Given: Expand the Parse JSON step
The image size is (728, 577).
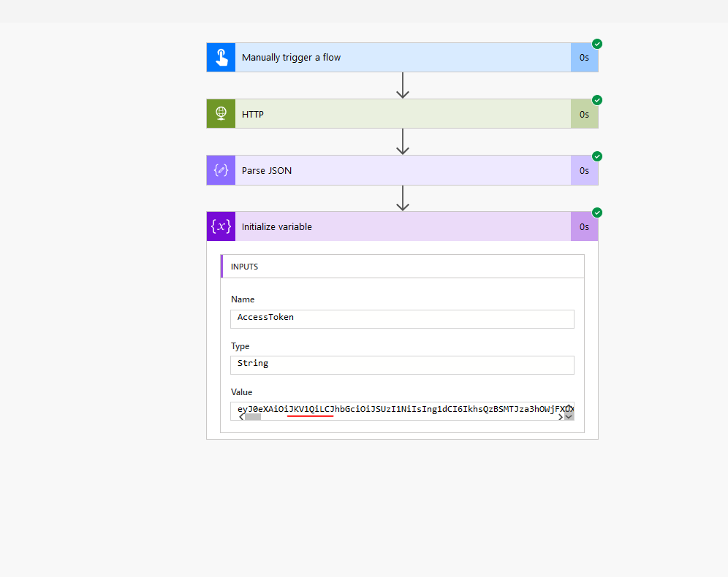Looking at the screenshot, I should tap(402, 169).
